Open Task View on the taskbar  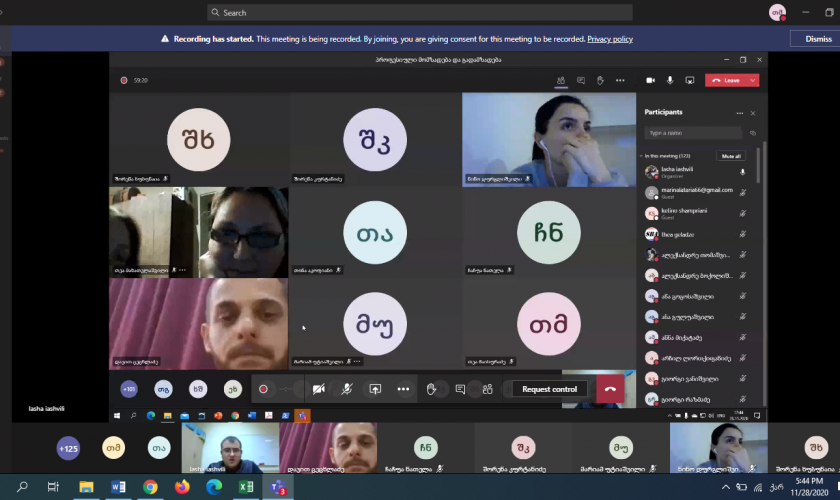point(53,487)
